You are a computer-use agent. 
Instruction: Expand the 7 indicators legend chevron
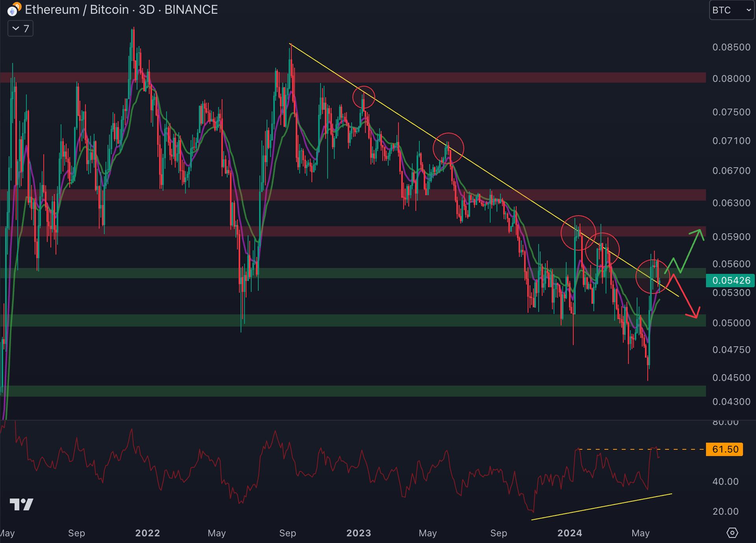pos(16,28)
